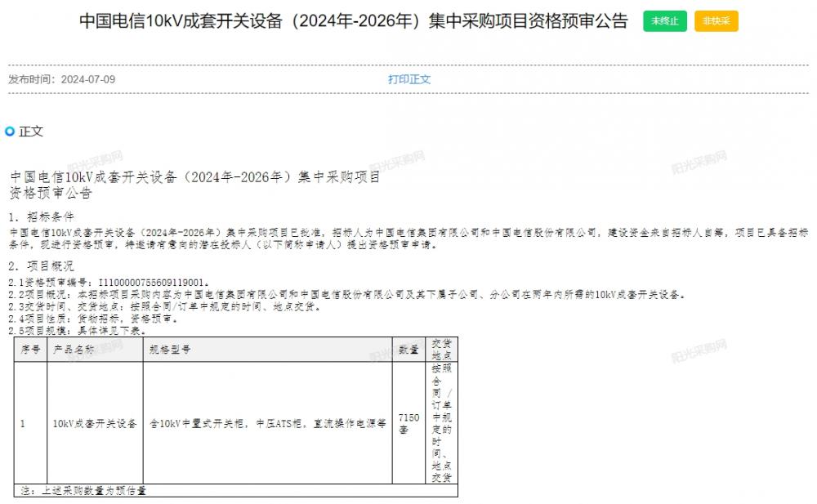This screenshot has height=504, width=817.
Task: Click the page title about 10kV成套开关设备
Action: click(353, 22)
